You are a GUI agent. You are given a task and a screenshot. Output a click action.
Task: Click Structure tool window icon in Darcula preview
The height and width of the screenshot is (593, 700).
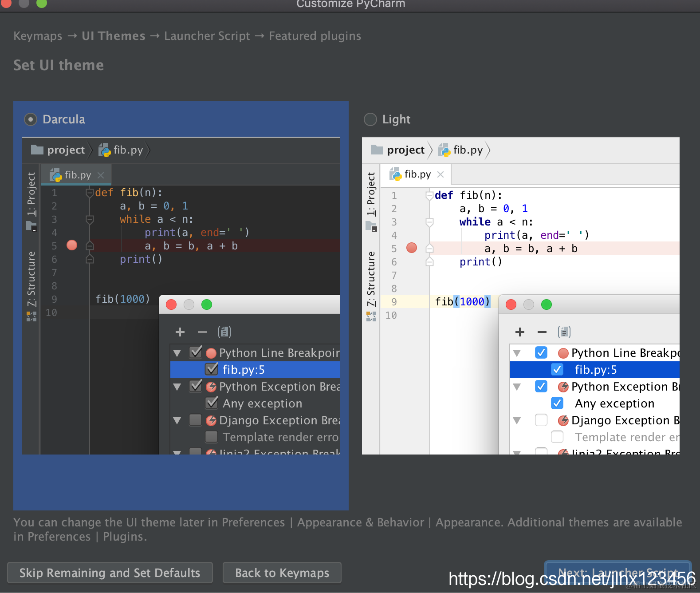31,316
